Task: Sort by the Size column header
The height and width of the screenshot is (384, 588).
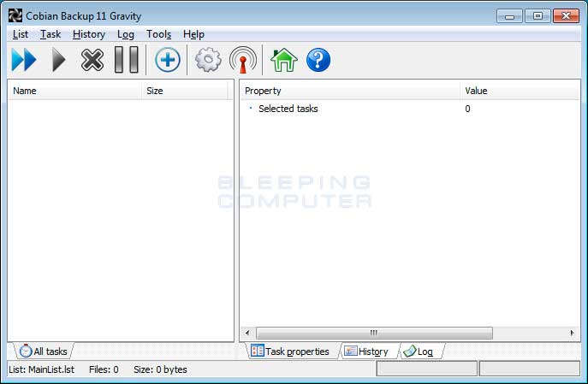Action: 185,91
